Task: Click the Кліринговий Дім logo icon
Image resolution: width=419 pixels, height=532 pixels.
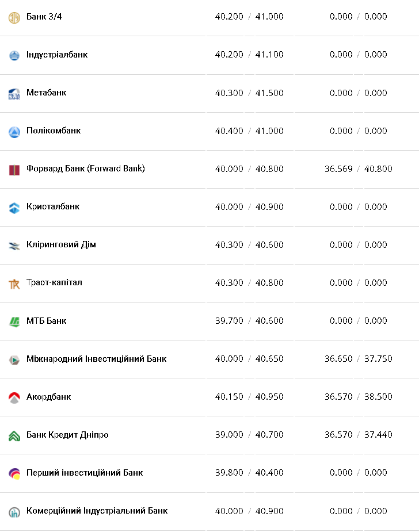Action: pyautogui.click(x=14, y=246)
